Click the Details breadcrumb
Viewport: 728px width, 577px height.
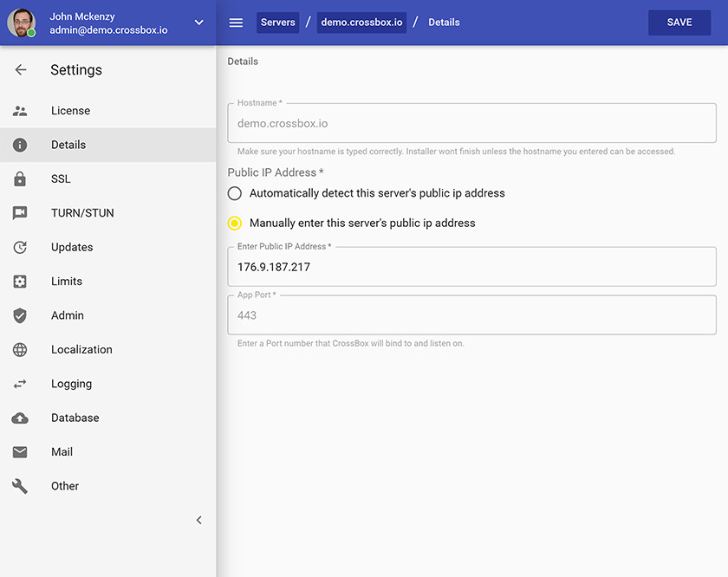[x=444, y=23]
